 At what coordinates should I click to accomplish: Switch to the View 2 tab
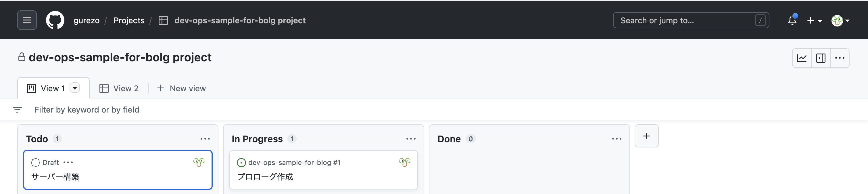tap(119, 88)
